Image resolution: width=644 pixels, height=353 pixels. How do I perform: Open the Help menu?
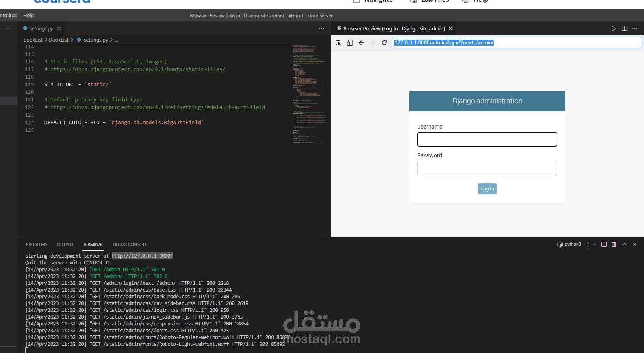click(x=28, y=15)
